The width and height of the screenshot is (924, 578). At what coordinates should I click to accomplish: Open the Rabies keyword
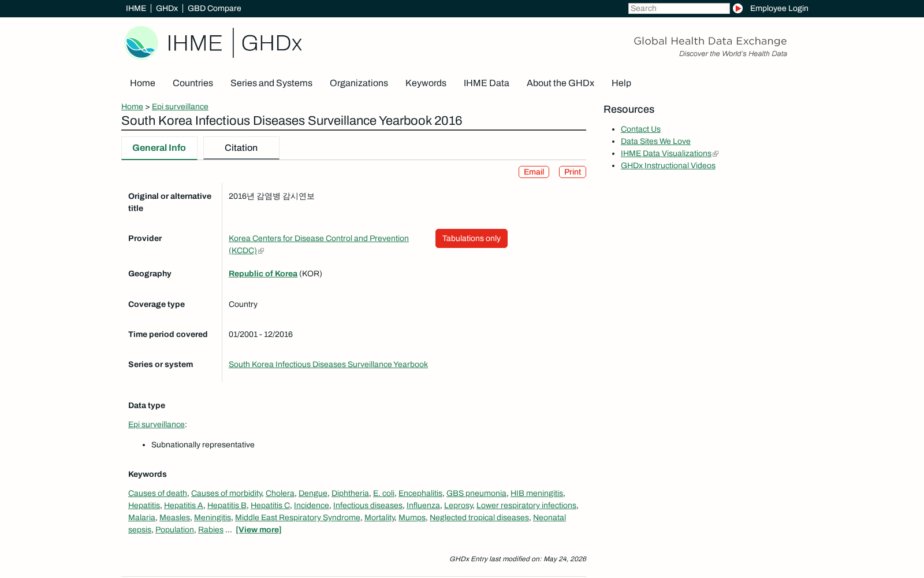[x=211, y=529]
